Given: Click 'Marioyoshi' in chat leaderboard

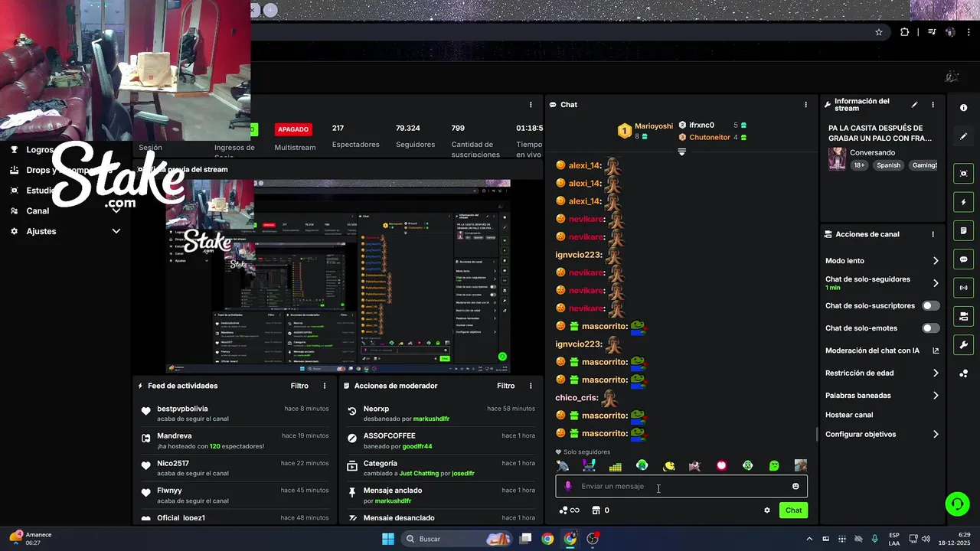Looking at the screenshot, I should click(x=654, y=126).
